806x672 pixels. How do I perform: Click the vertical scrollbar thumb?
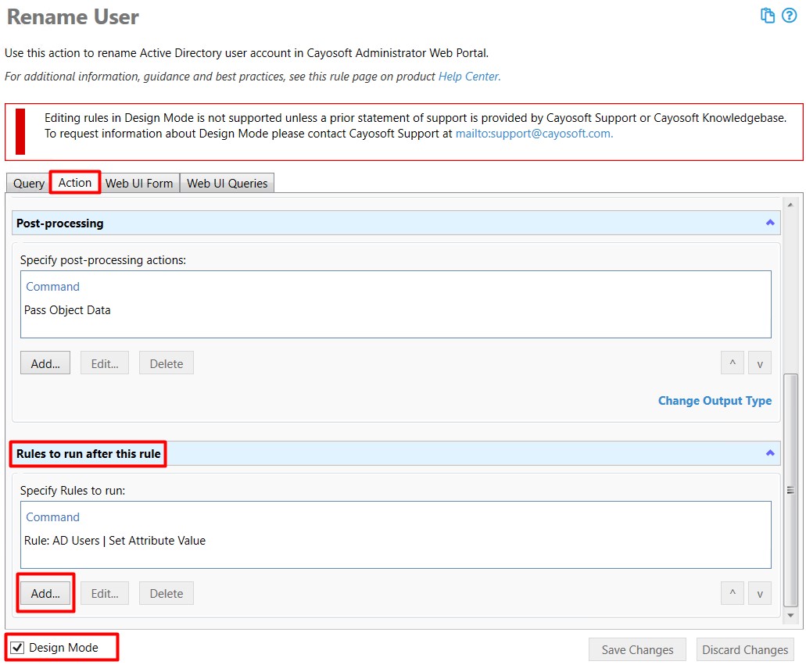790,490
